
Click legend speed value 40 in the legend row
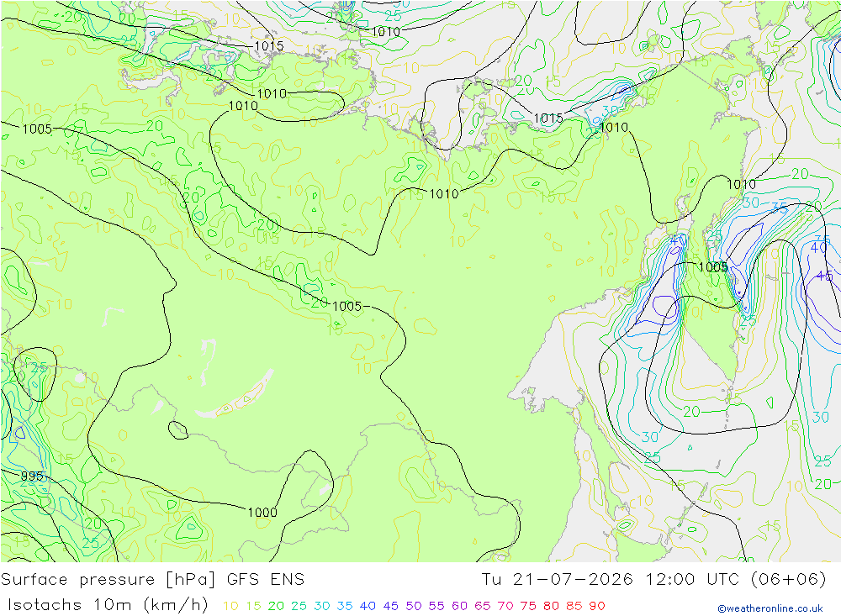pyautogui.click(x=368, y=606)
